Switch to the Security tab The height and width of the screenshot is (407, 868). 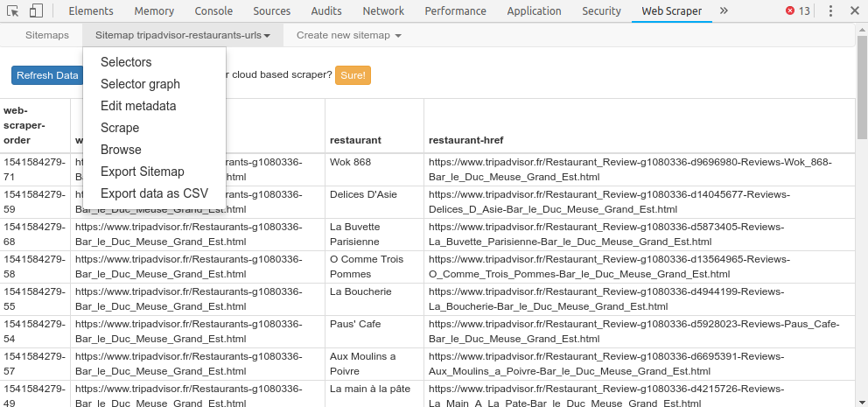click(602, 11)
